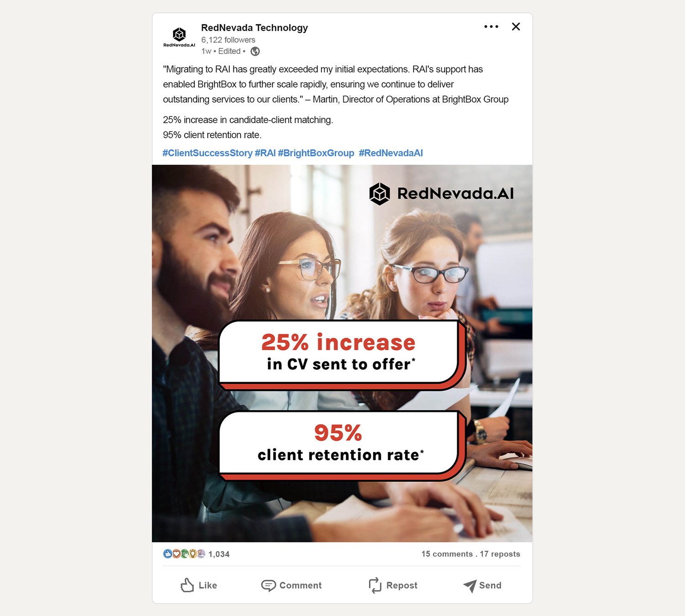This screenshot has height=616, width=685.
Task: Open the reaction emoji icons cluster
Action: [x=184, y=554]
